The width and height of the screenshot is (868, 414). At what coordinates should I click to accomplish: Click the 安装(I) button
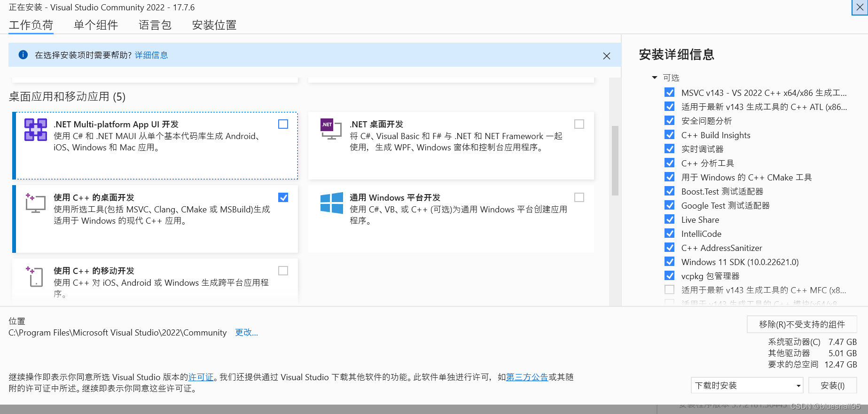[x=832, y=385]
